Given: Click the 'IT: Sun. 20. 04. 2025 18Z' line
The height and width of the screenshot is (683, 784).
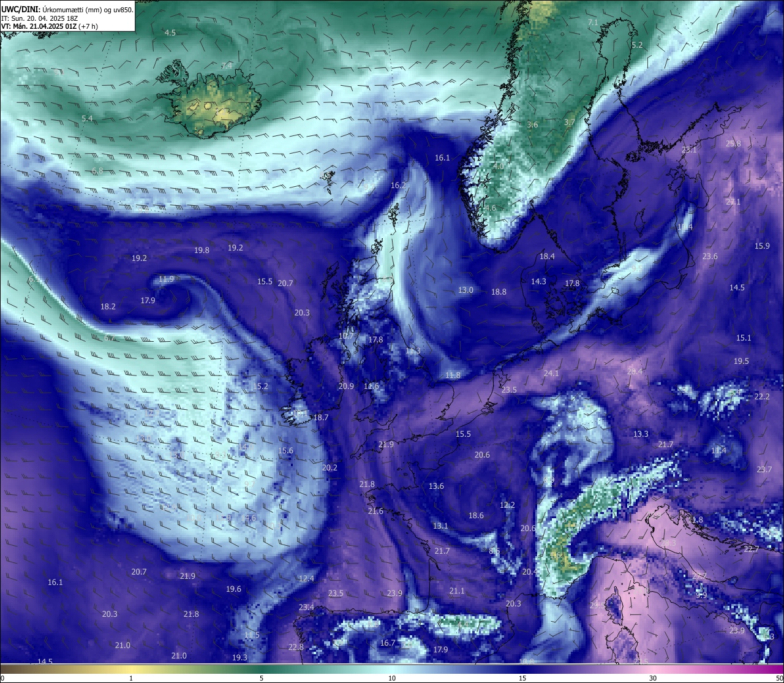Looking at the screenshot, I should [40, 18].
